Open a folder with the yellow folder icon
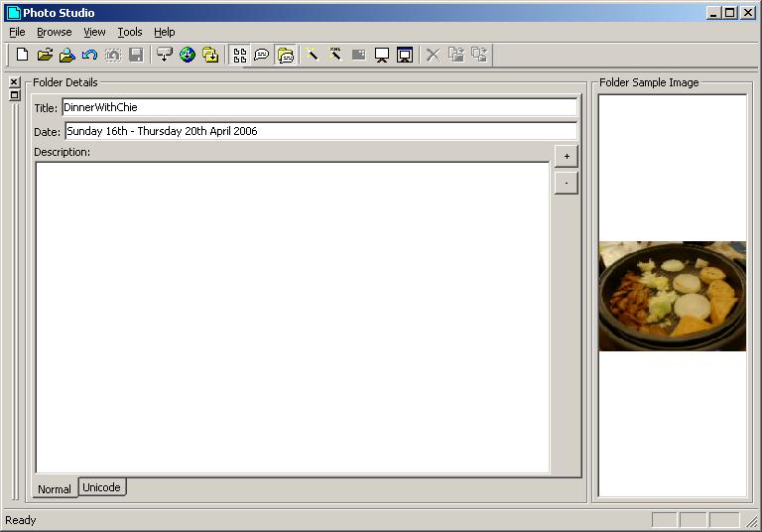 click(45, 55)
